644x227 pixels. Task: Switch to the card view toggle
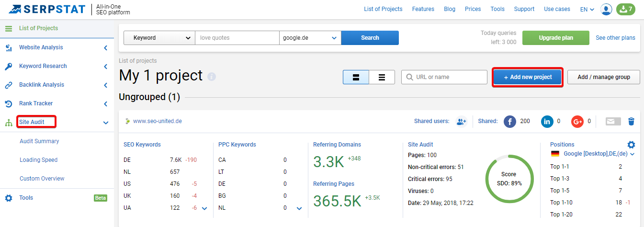pos(356,77)
